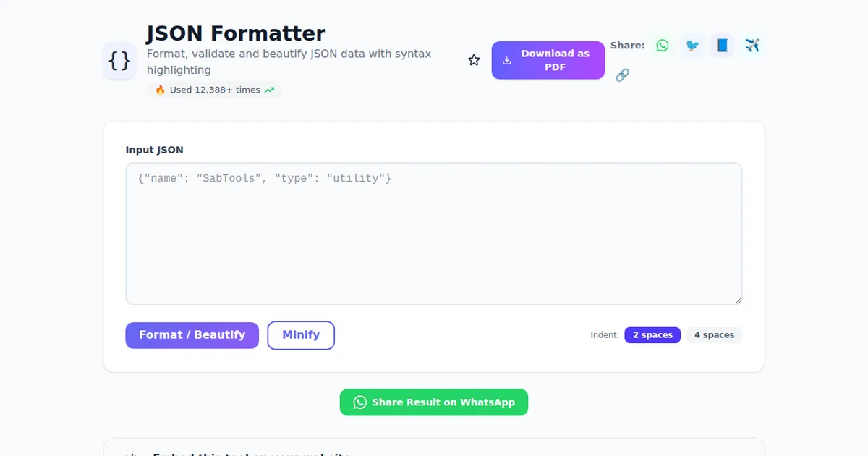Copy link using the chain icon

pyautogui.click(x=623, y=75)
